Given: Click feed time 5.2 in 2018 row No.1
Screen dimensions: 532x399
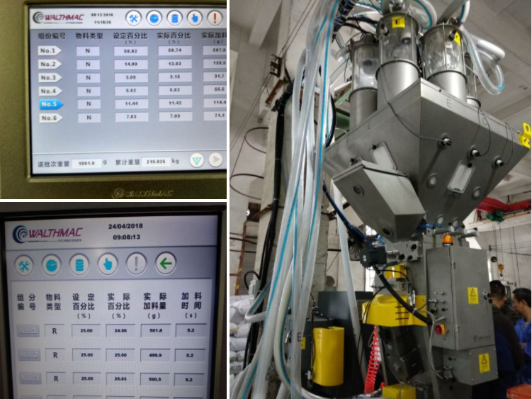Looking at the screenshot, I should [x=191, y=330].
